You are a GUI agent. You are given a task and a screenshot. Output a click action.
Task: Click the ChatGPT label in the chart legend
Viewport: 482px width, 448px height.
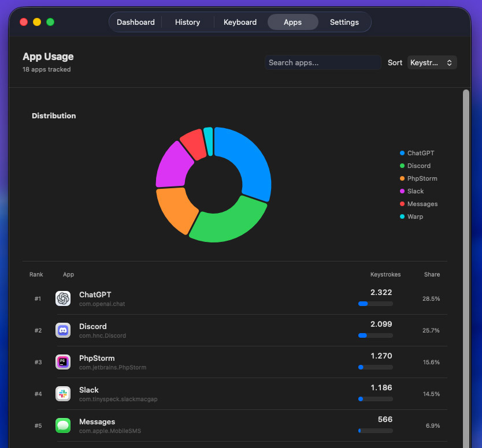pos(421,153)
